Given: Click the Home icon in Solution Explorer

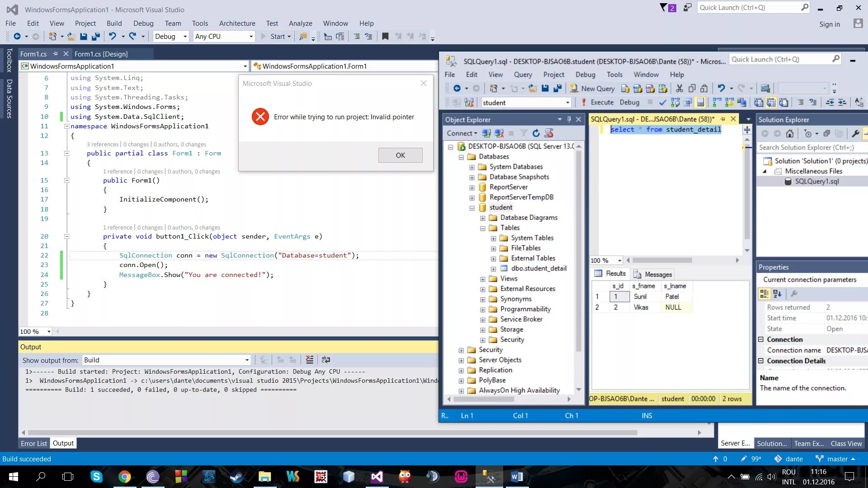Looking at the screenshot, I should click(x=789, y=133).
